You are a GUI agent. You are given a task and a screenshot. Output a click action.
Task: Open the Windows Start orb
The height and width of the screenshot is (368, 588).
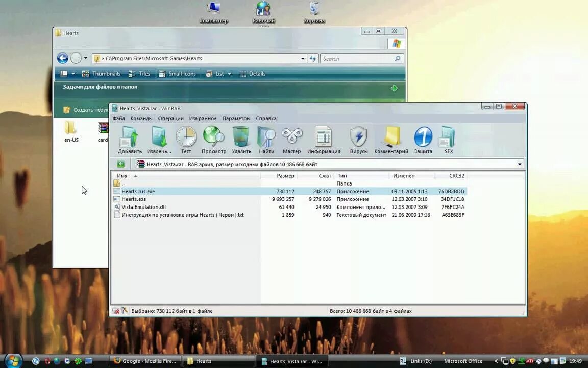click(x=12, y=360)
